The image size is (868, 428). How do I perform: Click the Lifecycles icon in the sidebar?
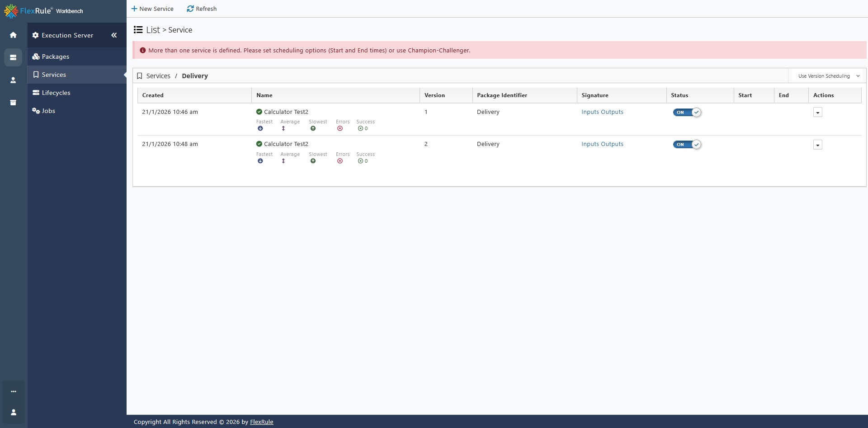pyautogui.click(x=36, y=93)
